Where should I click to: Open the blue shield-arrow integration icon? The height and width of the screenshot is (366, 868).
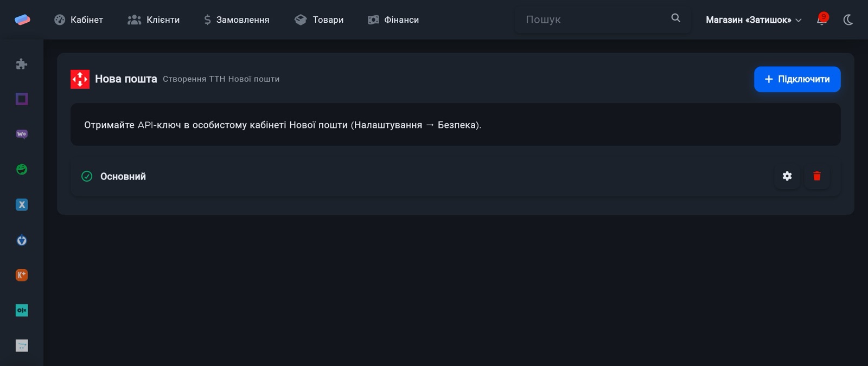[22, 240]
